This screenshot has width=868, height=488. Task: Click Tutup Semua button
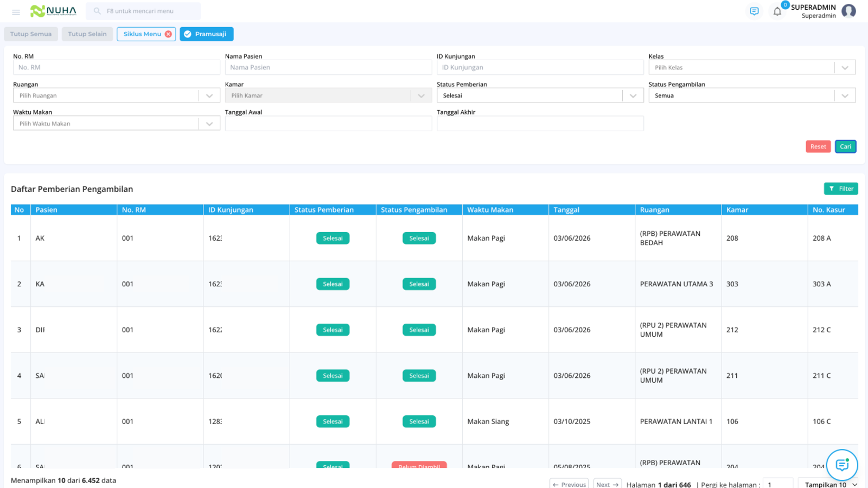31,34
